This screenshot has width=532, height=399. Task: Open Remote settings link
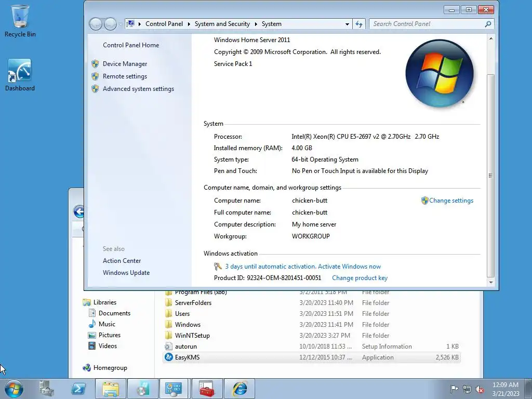pyautogui.click(x=125, y=76)
